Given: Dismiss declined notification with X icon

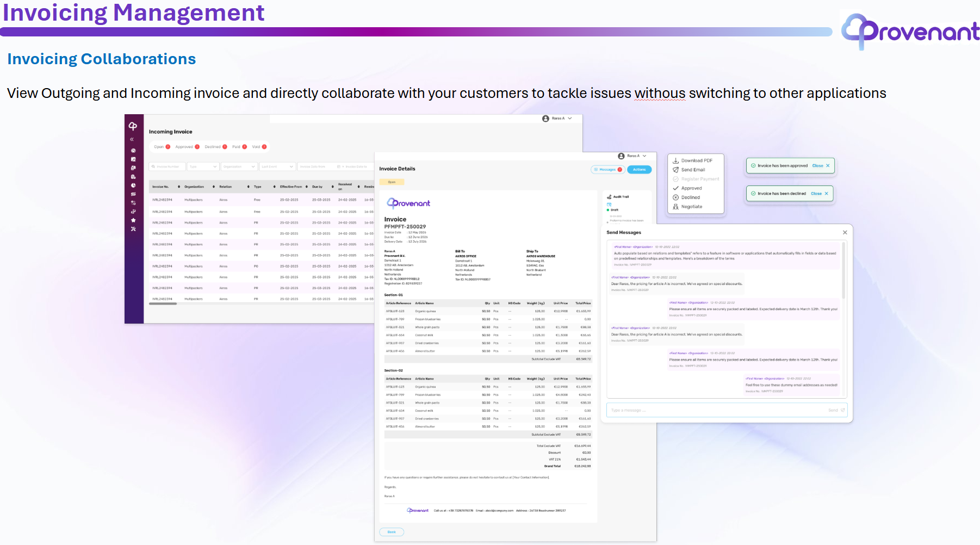Looking at the screenshot, I should pyautogui.click(x=826, y=194).
